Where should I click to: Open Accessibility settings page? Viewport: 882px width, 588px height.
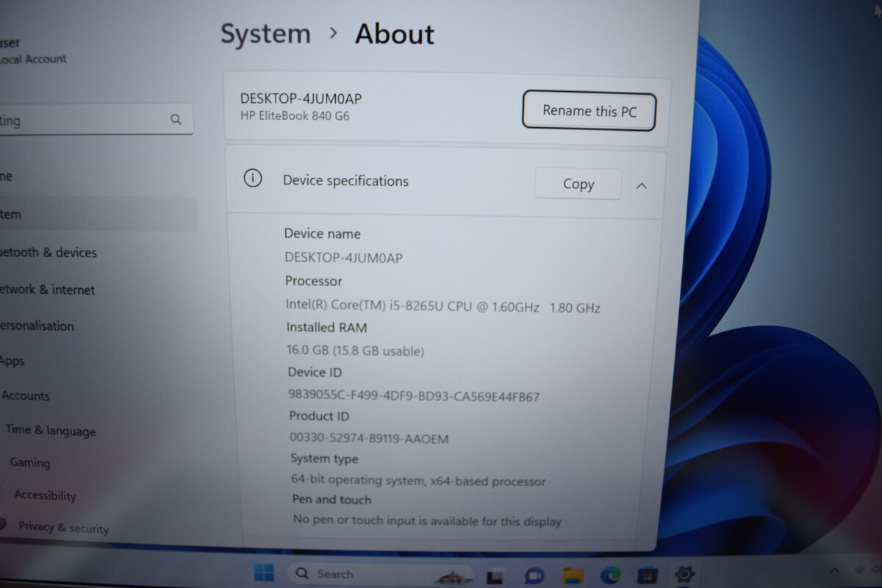pyautogui.click(x=45, y=495)
